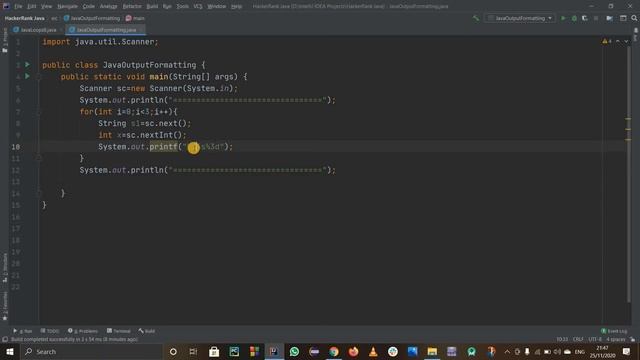Open PyCharm from the taskbar
640x360 pixels.
tap(234, 351)
